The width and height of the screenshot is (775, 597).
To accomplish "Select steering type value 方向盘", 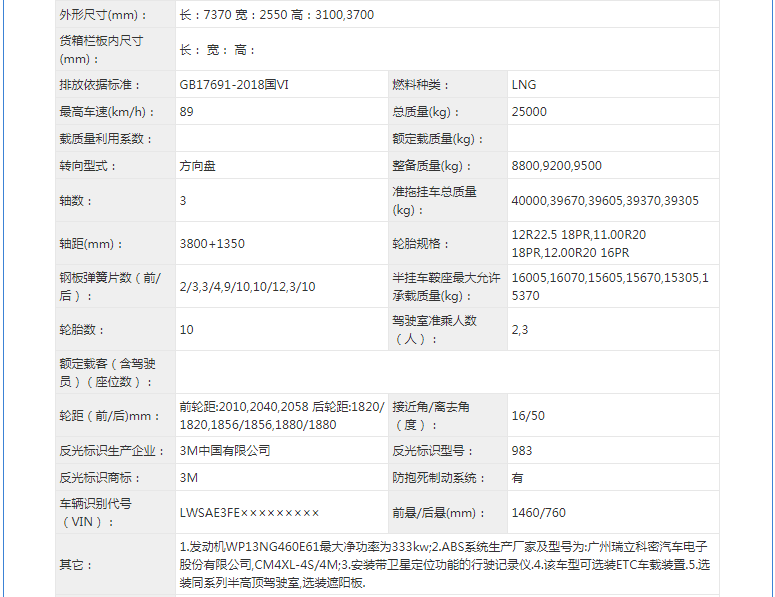I will 197,166.
